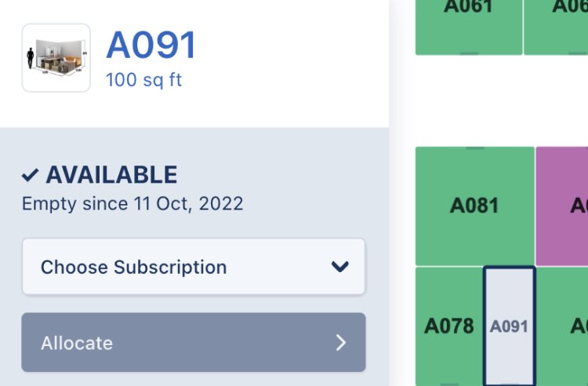Select unit A061 on the floor map
Image resolution: width=588 pixels, height=386 pixels.
click(468, 24)
